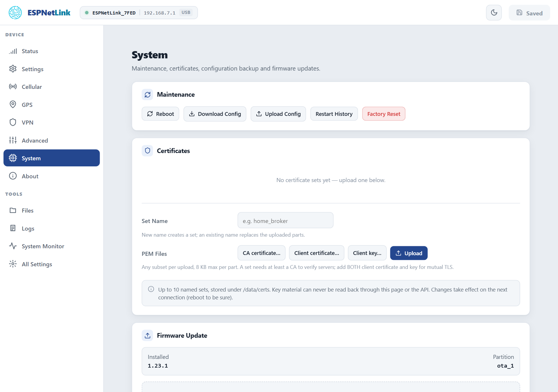
Task: Choose a CA certificate file
Action: [x=262, y=253]
